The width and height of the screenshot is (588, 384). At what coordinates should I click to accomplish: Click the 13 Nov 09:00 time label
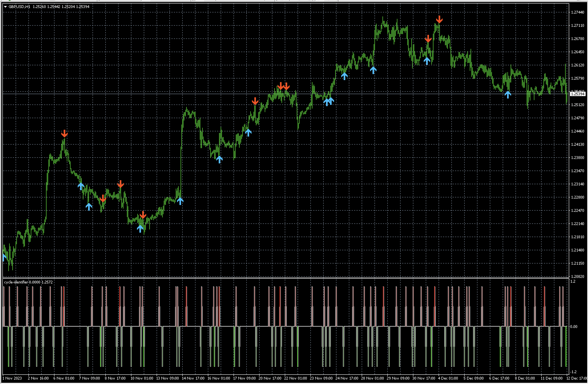167,378
